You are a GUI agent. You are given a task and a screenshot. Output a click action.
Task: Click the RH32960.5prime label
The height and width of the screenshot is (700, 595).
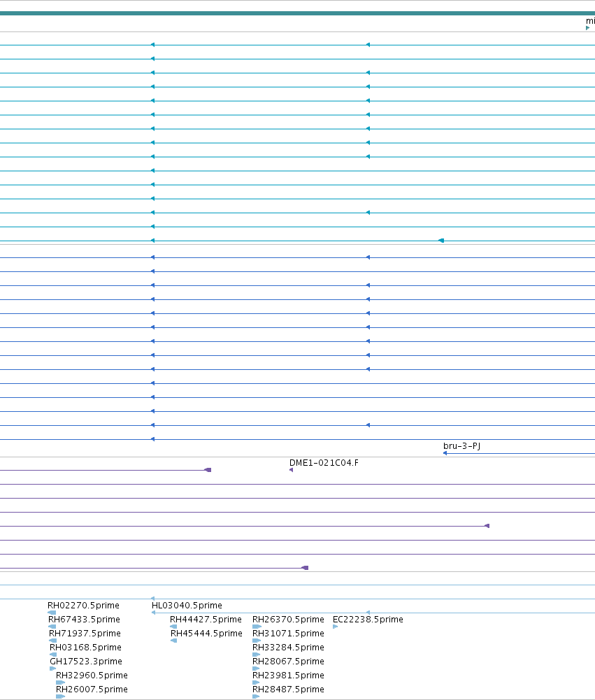92,675
